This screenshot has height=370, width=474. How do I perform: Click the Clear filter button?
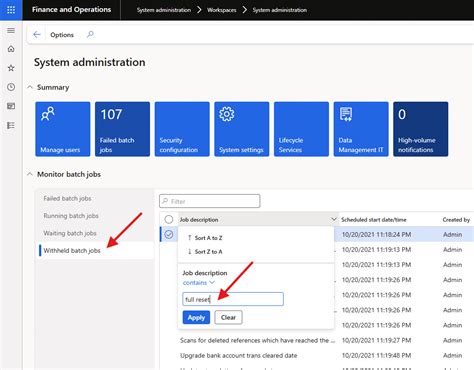228,317
